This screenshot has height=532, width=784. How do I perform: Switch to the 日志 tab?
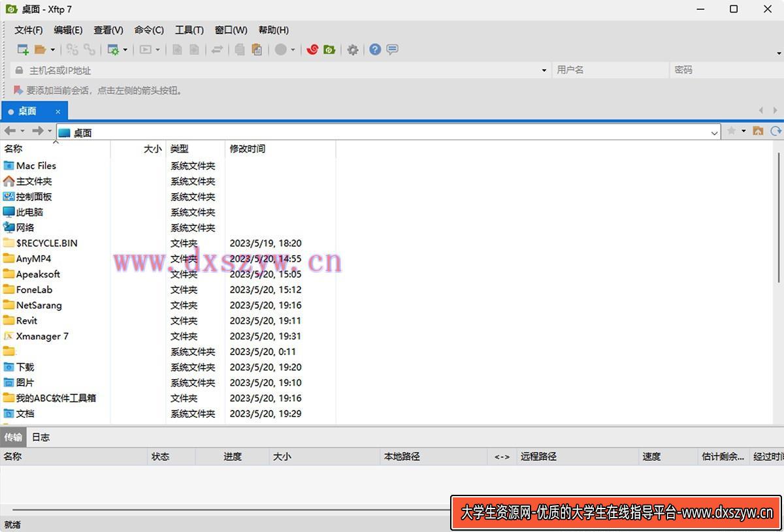tap(41, 437)
